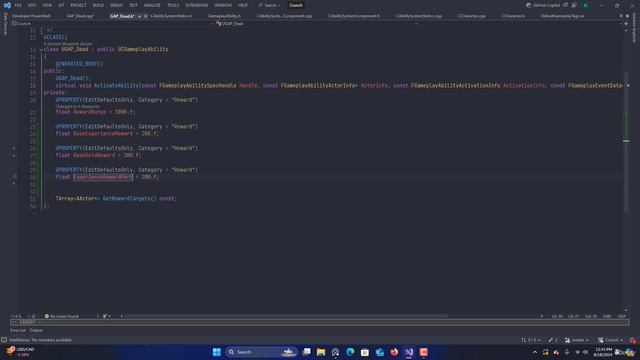Open the EDIT menu
This screenshot has height=360, width=640.
[x=32, y=5]
